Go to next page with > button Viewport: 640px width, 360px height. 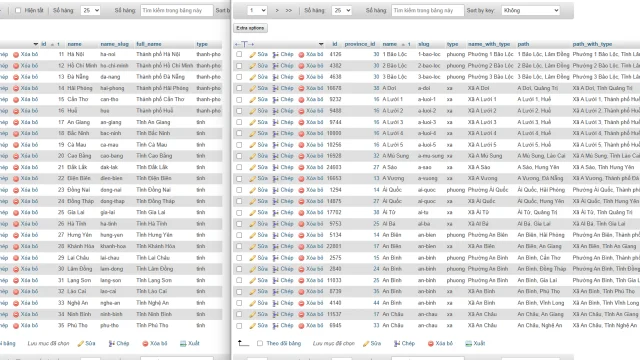click(277, 11)
